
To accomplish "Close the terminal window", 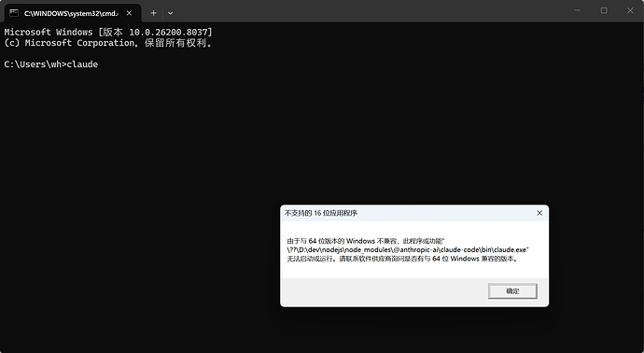I will (630, 10).
